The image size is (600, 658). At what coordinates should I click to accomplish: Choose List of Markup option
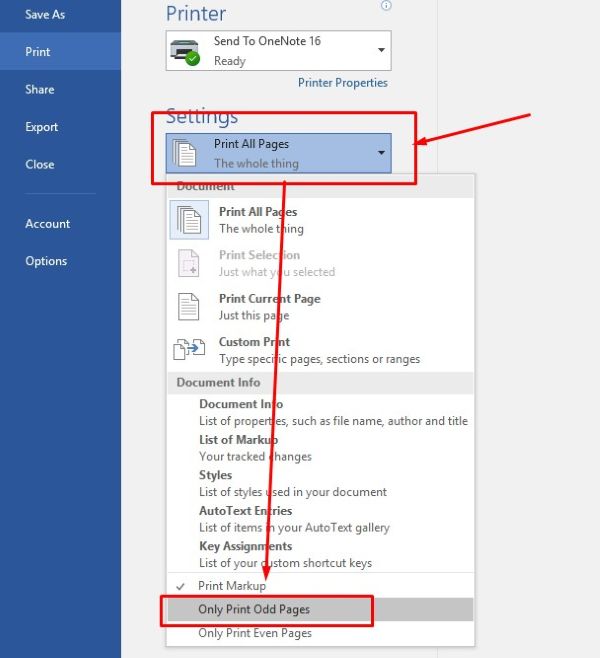pos(320,448)
